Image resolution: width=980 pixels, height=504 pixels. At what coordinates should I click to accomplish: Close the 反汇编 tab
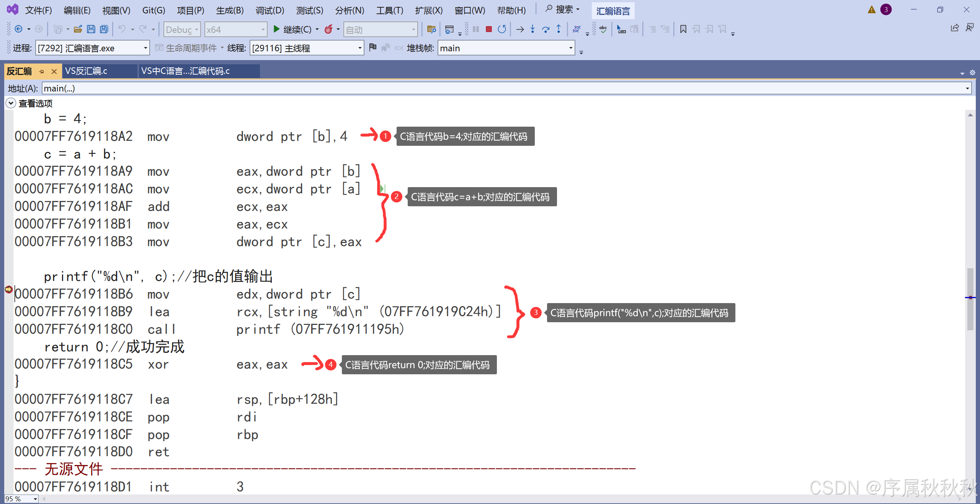click(54, 72)
